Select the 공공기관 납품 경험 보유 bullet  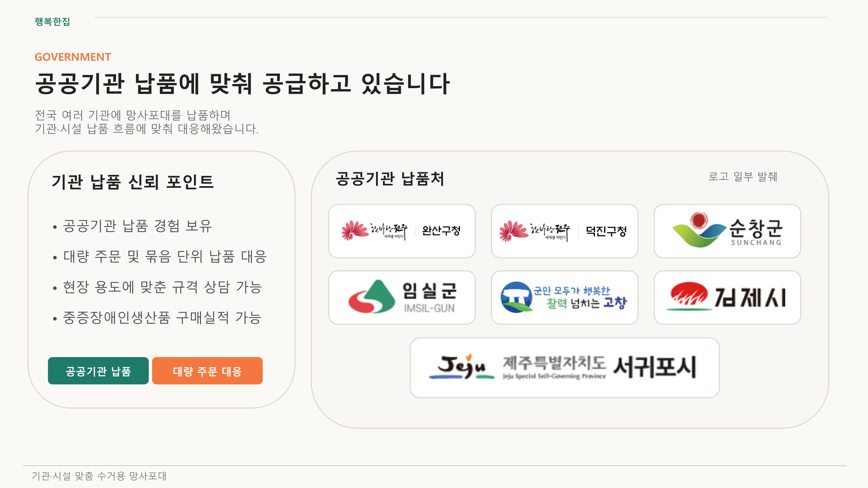coord(137,226)
